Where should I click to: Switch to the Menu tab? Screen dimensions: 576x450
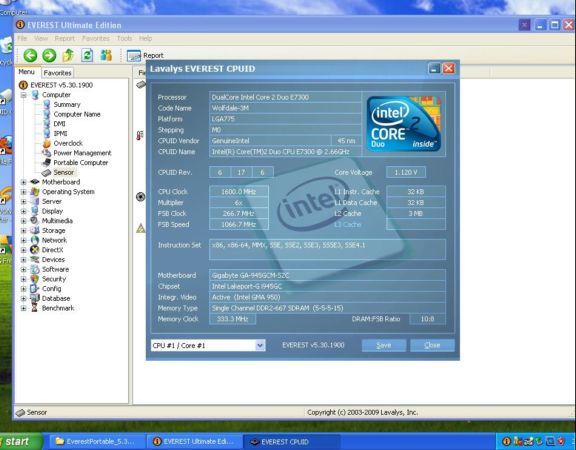(x=26, y=72)
